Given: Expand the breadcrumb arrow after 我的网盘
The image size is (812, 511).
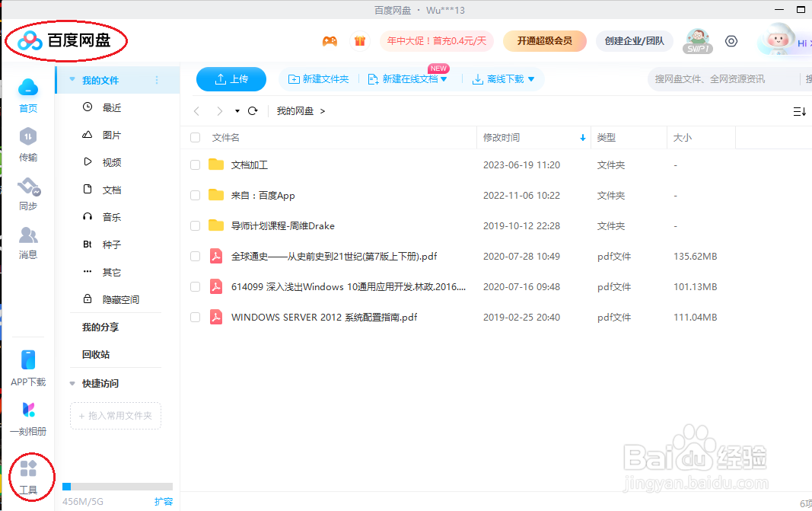Looking at the screenshot, I should 323,111.
